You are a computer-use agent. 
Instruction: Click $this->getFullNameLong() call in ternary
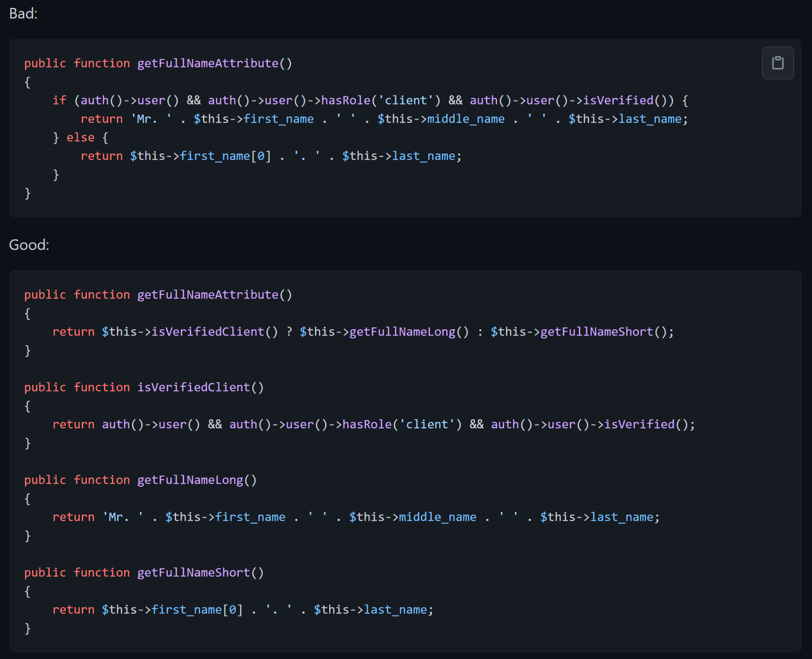tap(384, 332)
